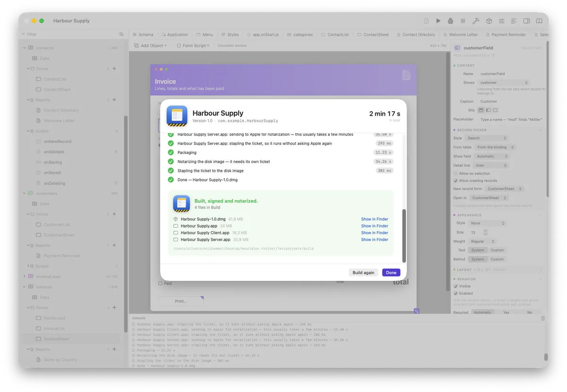Open the Detail line town dropdown

[491, 165]
